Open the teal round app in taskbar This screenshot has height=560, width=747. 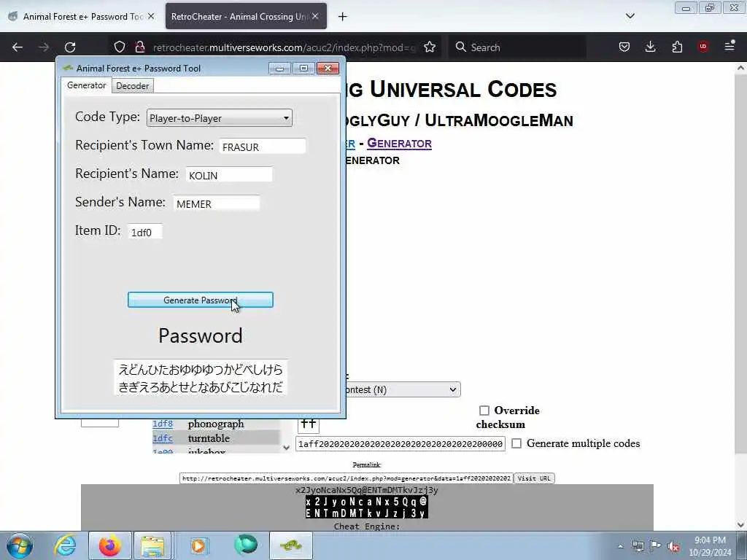coord(246,545)
